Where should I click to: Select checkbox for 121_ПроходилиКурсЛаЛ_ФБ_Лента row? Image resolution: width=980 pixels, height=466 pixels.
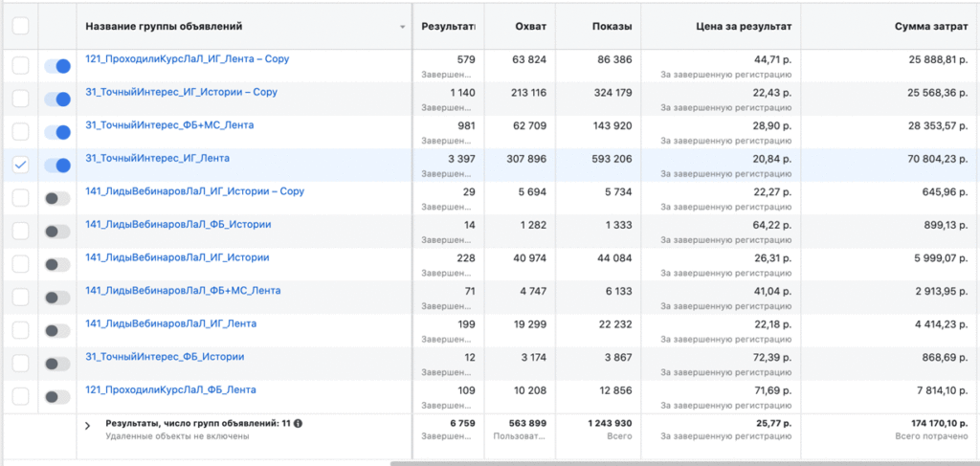pyautogui.click(x=20, y=396)
